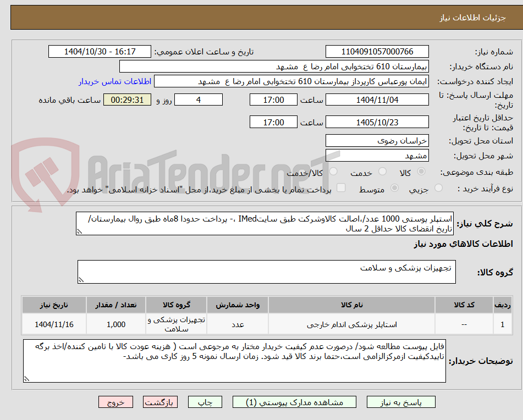Click the ایجاد کننده درخواست field

tap(291, 82)
